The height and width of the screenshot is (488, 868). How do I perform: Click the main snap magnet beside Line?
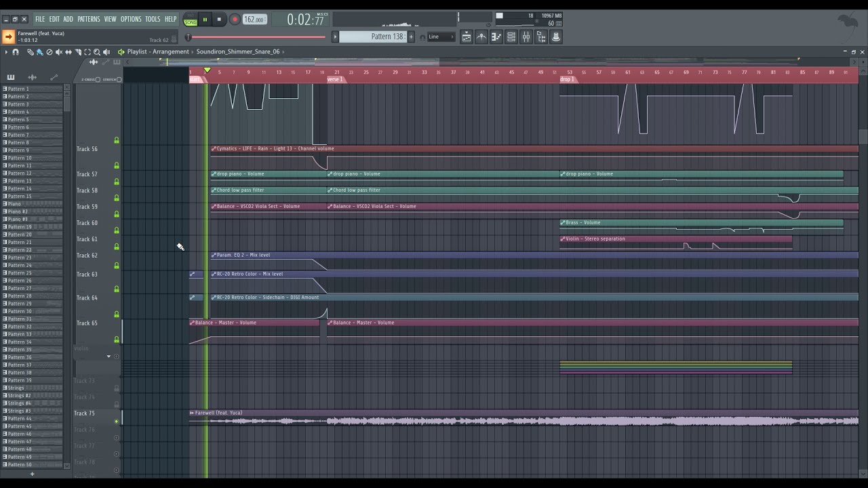click(x=422, y=37)
